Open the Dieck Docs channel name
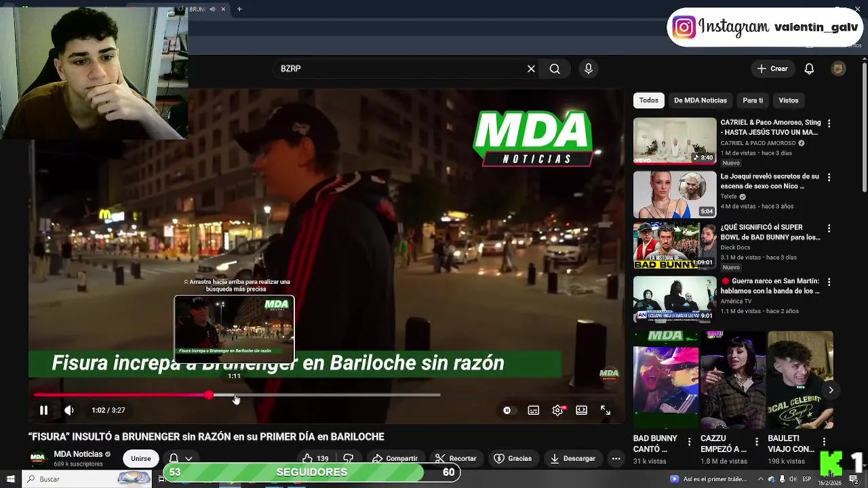Screen dimensions: 868x488 736,248
